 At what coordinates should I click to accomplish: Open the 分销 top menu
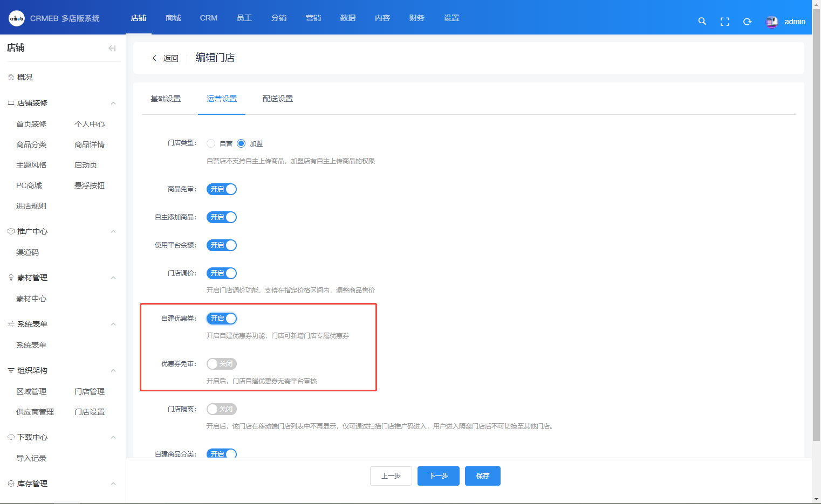279,18
